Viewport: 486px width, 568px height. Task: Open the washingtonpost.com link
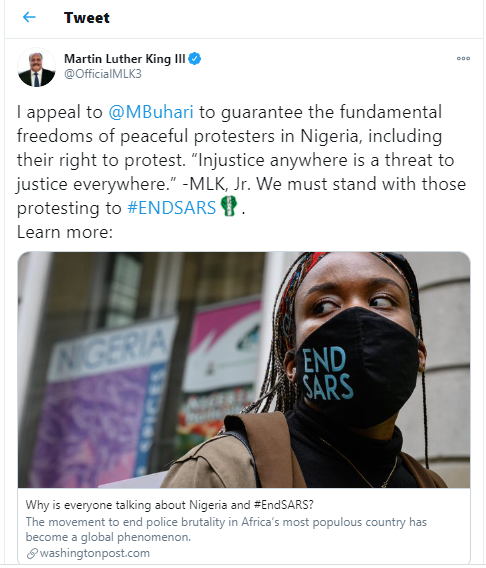(95, 553)
